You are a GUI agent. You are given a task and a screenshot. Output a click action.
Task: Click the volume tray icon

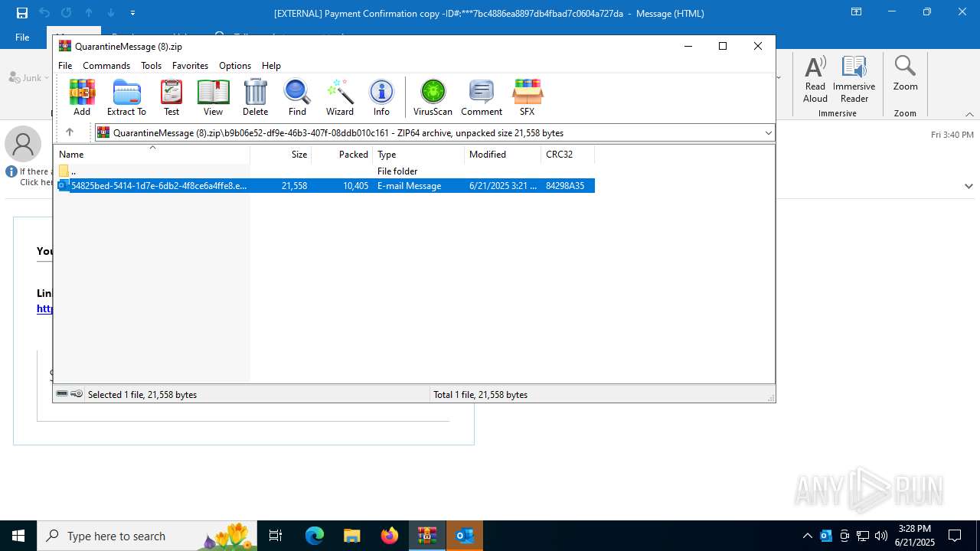point(881,536)
